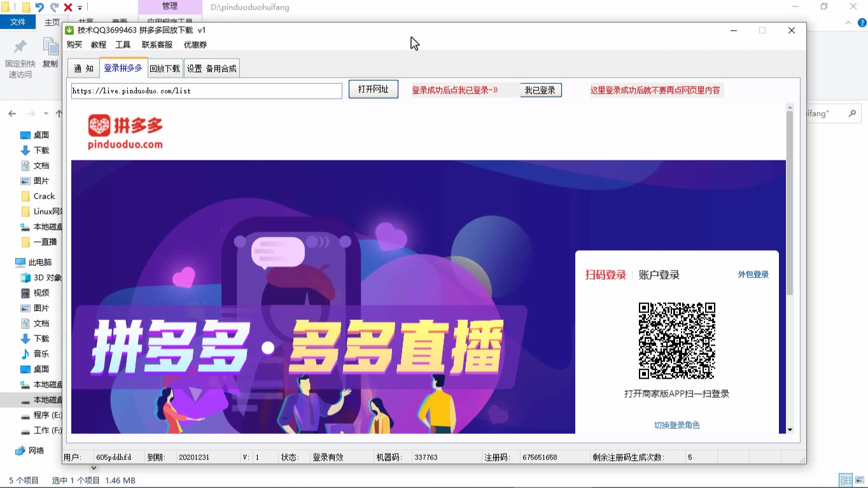Screen dimensions: 868x488
Task: Click the URL field with live.pinduoduo.com/list
Action: (x=207, y=91)
